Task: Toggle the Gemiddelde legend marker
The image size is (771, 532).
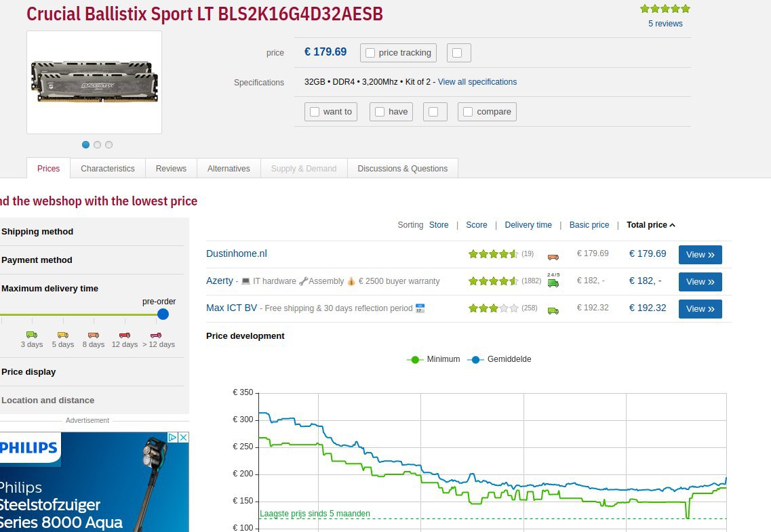Action: tap(475, 360)
